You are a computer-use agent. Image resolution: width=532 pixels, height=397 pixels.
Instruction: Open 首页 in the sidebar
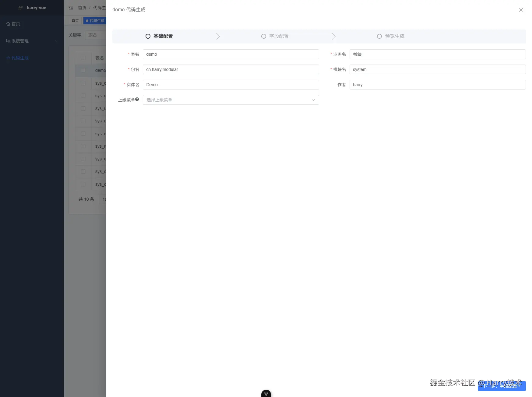[x=32, y=24]
